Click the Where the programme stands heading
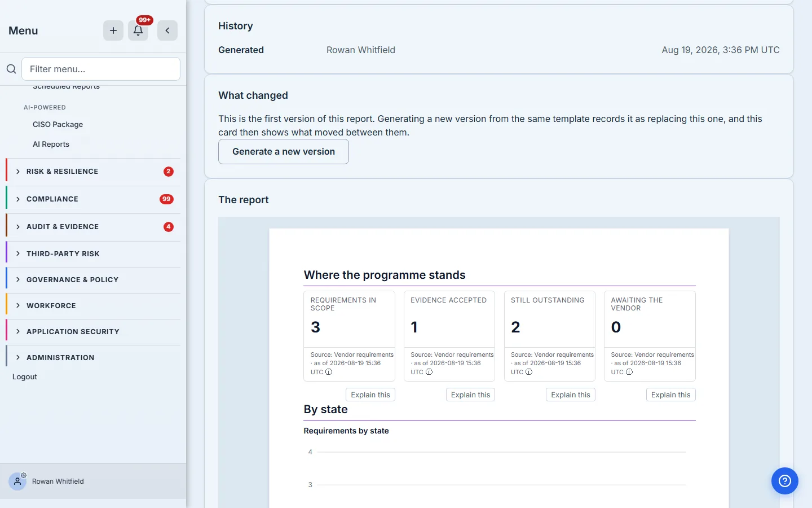 pos(385,275)
